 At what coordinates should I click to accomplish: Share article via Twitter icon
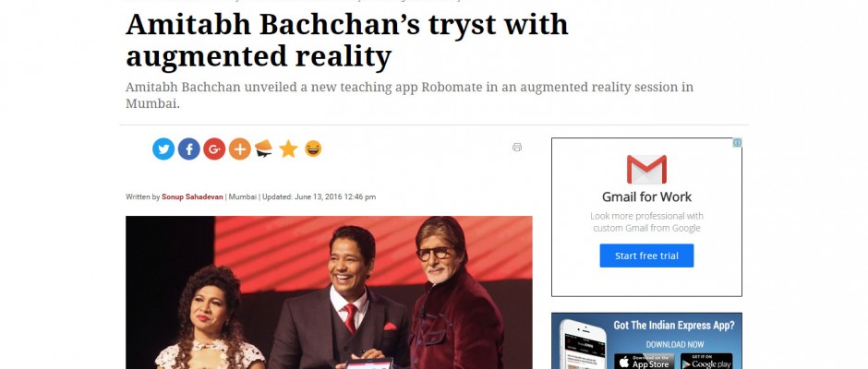163,149
